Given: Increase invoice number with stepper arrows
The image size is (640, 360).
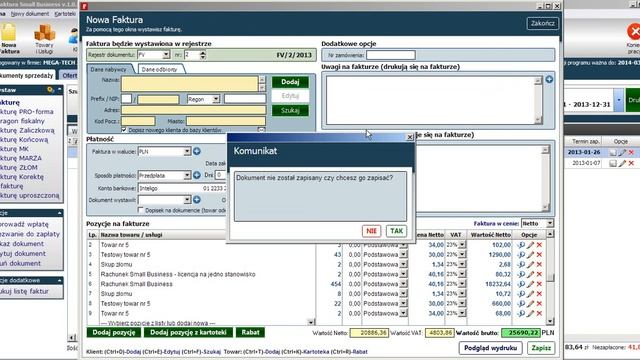Looking at the screenshot, I should pyautogui.click(x=202, y=52).
